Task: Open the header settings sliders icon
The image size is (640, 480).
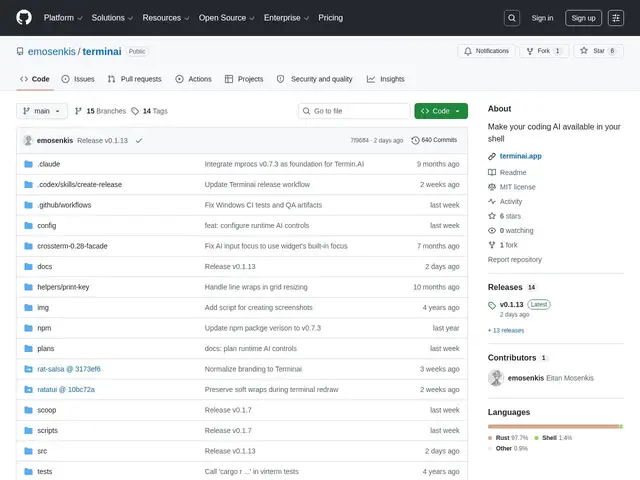Action: [616, 18]
